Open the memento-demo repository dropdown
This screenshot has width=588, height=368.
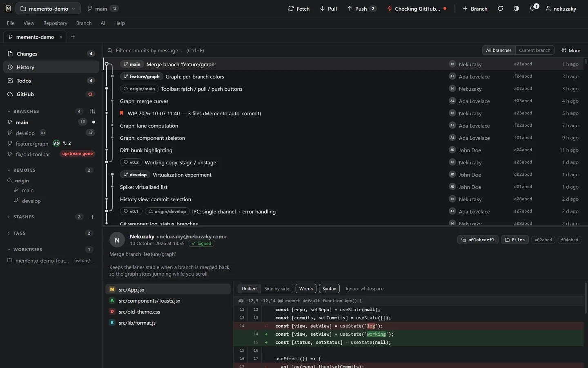(x=48, y=8)
